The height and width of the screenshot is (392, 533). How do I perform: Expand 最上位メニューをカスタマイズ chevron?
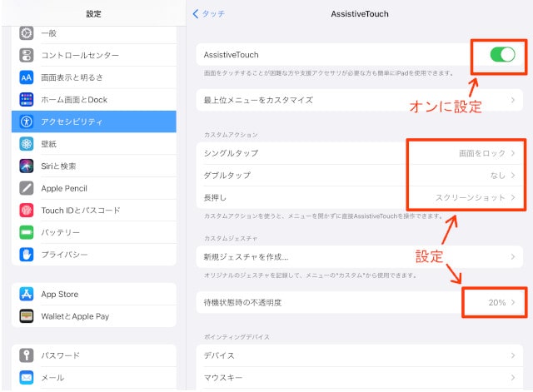(x=513, y=100)
